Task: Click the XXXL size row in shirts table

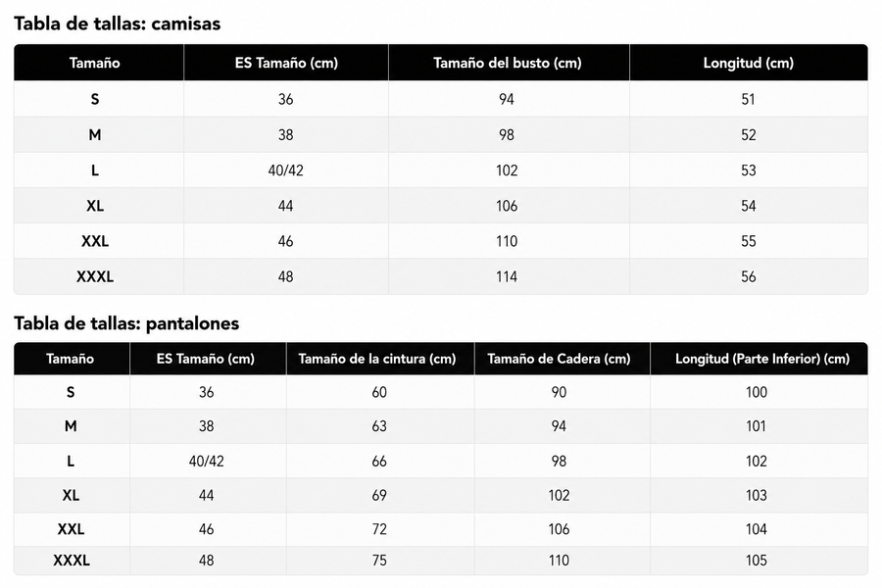Action: (441, 276)
